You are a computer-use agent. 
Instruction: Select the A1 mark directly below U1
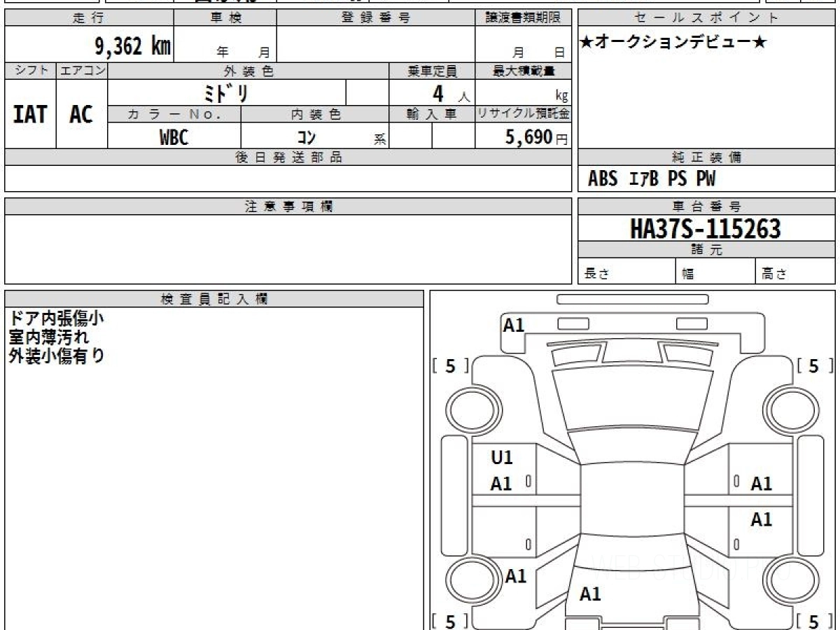[501, 483]
